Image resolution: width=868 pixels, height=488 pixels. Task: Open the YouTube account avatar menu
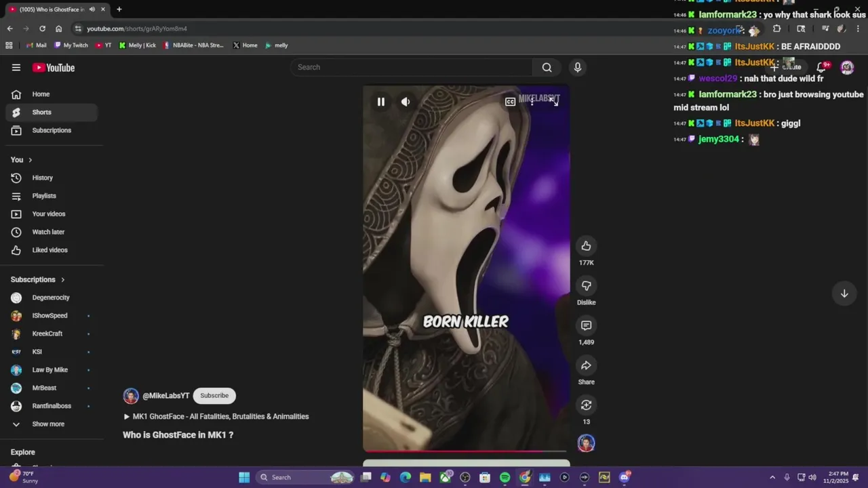(x=847, y=67)
